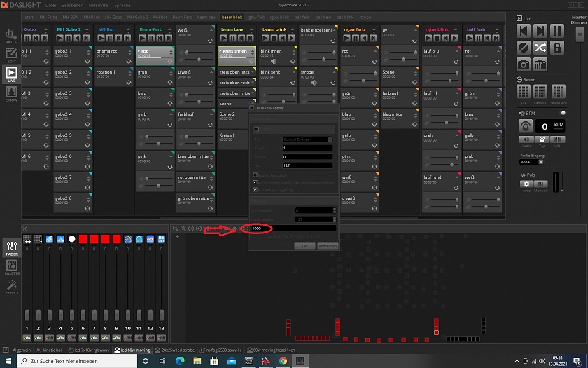This screenshot has height=368, width=588.
Task: Open the Effect wand icon
Action: point(12,287)
